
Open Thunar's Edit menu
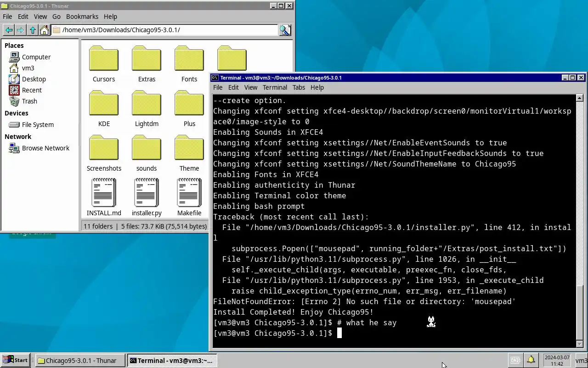(x=23, y=17)
